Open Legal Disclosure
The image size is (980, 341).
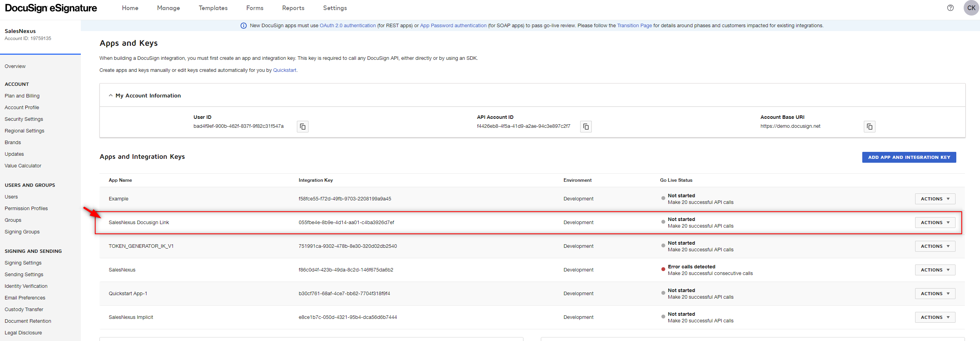point(23,333)
